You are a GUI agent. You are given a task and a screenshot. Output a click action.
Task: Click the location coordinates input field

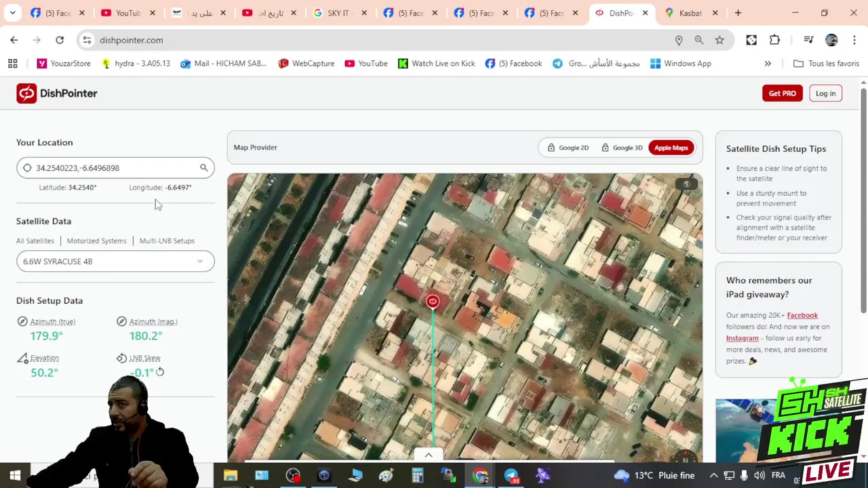tap(115, 167)
